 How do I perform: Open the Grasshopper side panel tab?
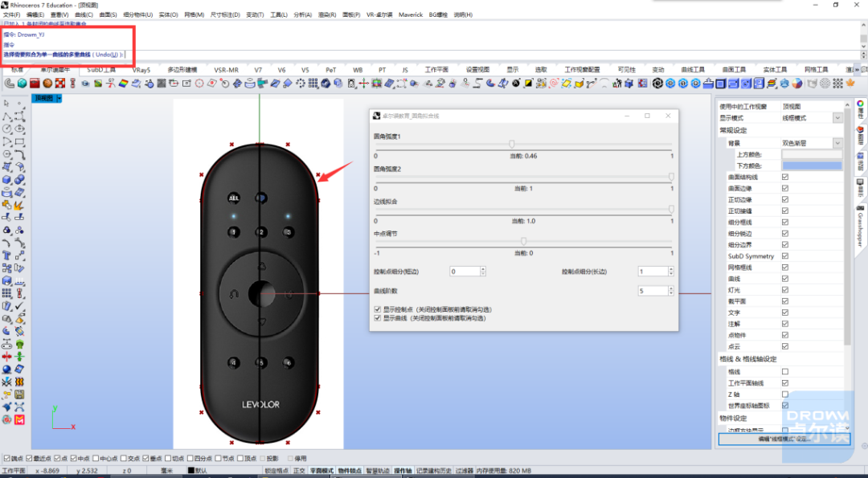[x=860, y=228]
